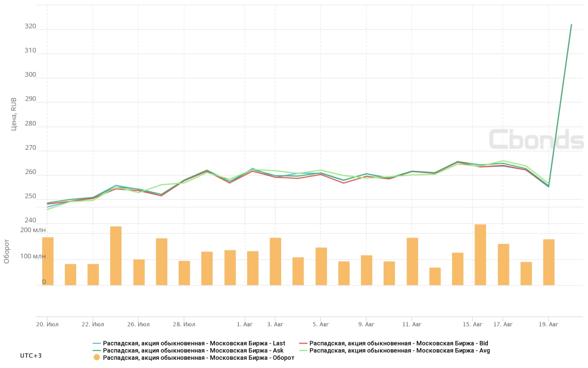Click the 19. Авг date label
Image resolution: width=588 pixels, height=368 pixels.
pyautogui.click(x=548, y=324)
